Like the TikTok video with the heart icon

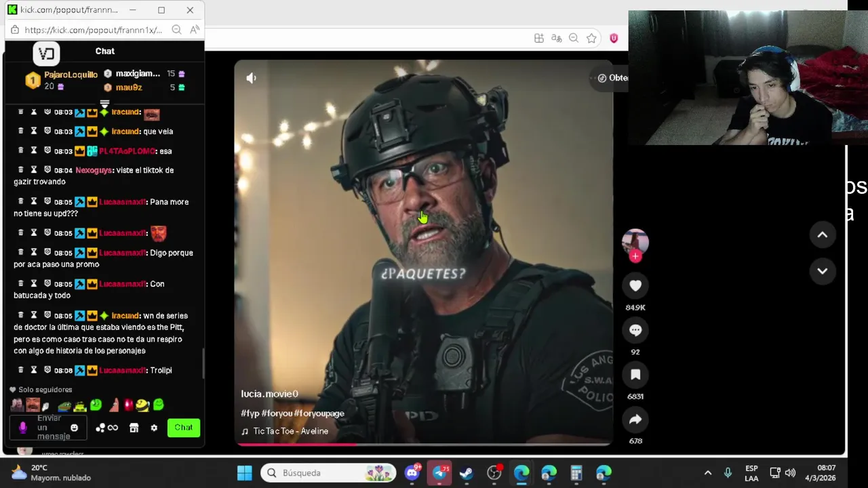click(x=635, y=286)
